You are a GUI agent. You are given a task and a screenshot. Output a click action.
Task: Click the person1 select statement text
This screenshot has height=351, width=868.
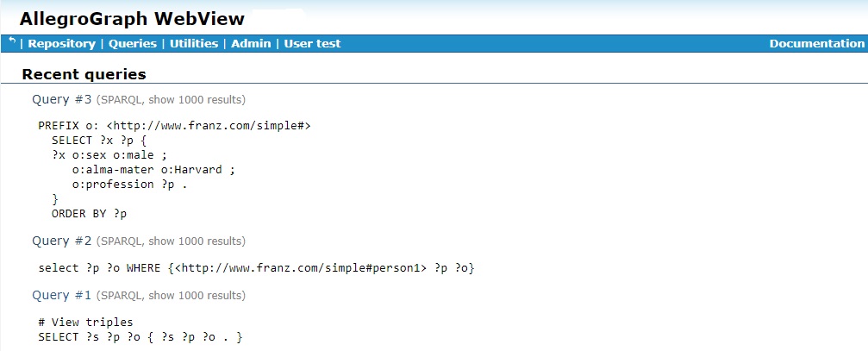(256, 268)
